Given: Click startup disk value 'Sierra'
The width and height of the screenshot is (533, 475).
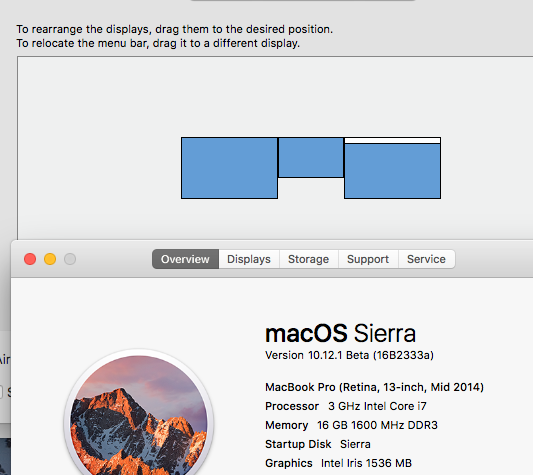Looking at the screenshot, I should [x=355, y=444].
